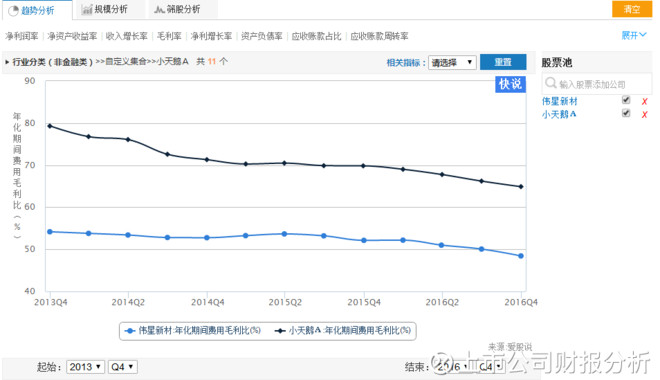Expand the 行业分类 triangle arrow
Image resolution: width=660 pixels, height=380 pixels.
7,62
